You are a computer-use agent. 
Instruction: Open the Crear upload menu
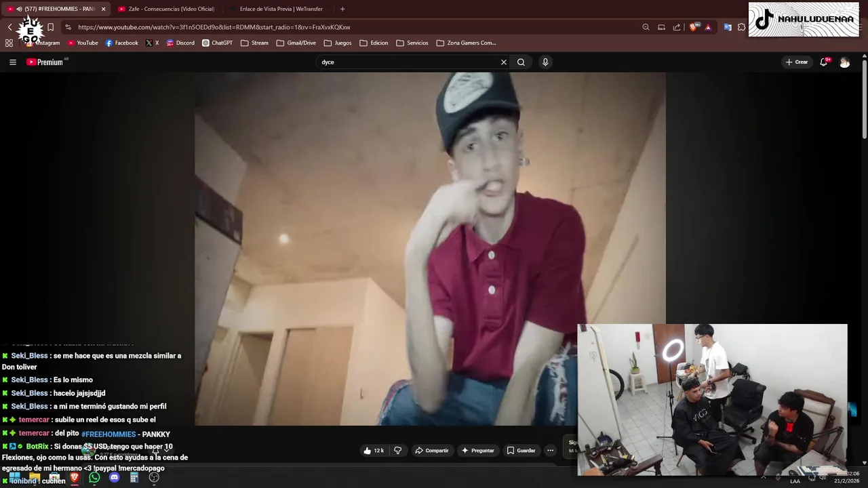pyautogui.click(x=797, y=62)
